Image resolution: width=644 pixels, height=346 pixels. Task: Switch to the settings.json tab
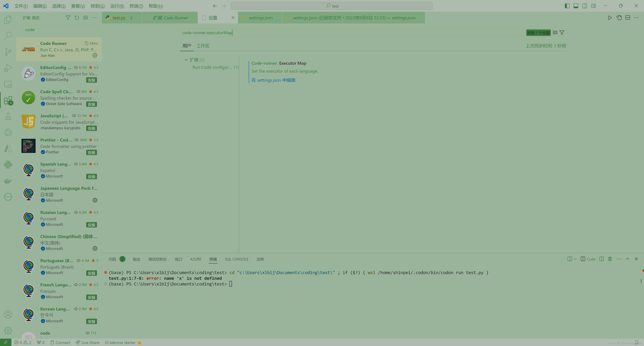[x=260, y=17]
